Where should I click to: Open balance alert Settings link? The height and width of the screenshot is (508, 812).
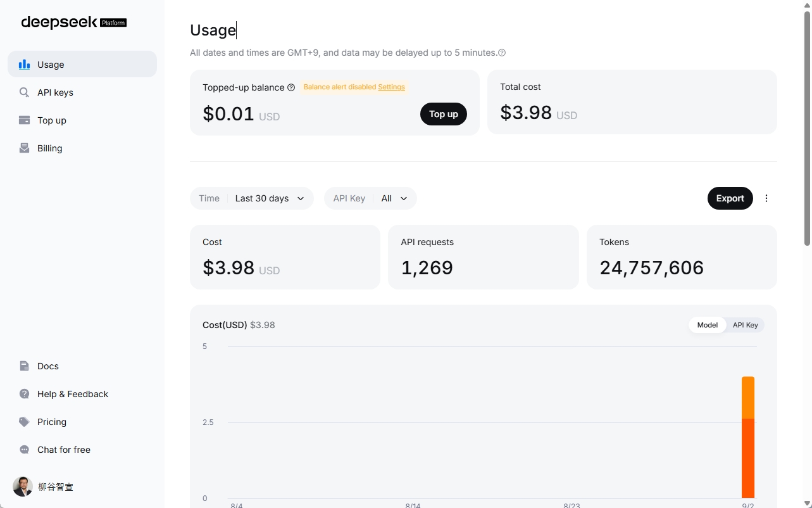[x=391, y=87]
